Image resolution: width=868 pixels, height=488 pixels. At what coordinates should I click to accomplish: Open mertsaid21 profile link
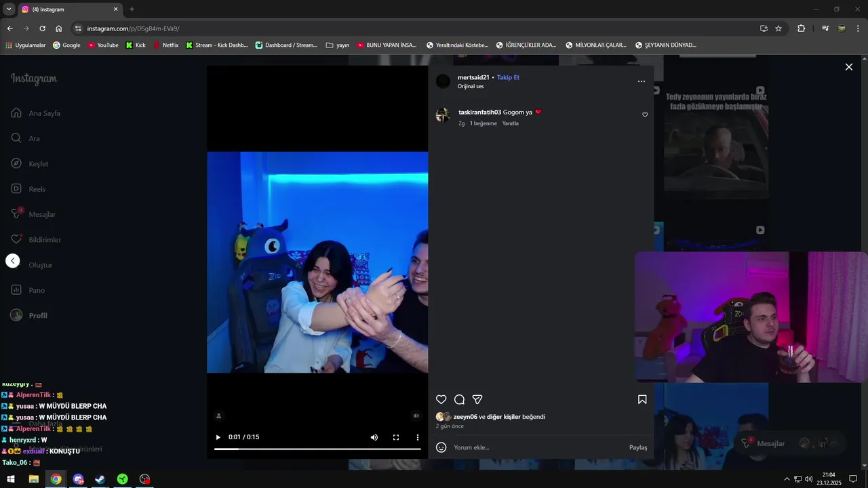(473, 77)
